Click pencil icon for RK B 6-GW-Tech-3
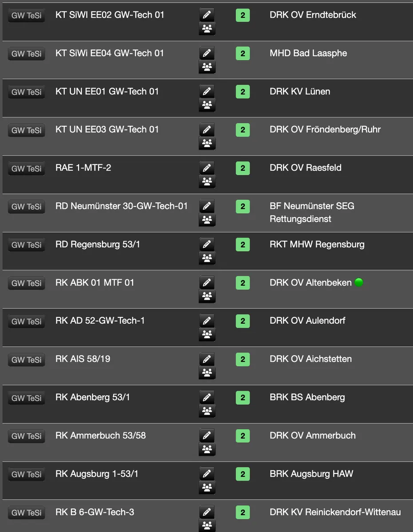 click(206, 512)
